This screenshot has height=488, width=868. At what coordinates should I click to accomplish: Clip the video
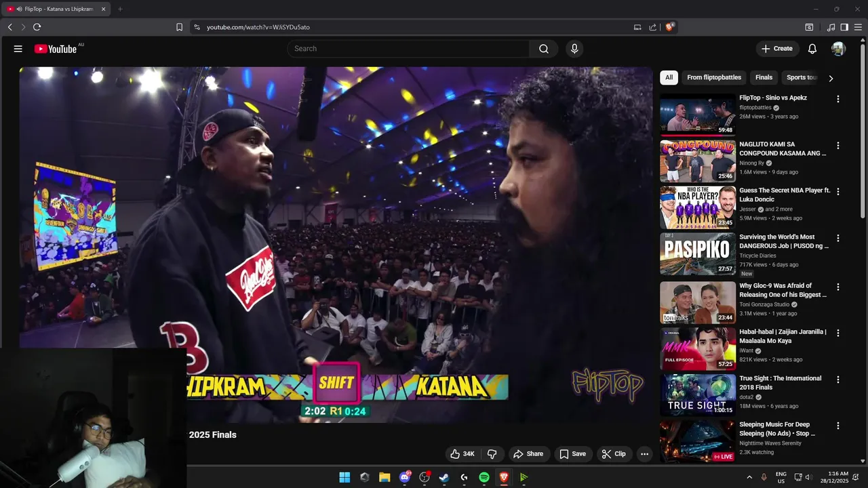click(614, 454)
